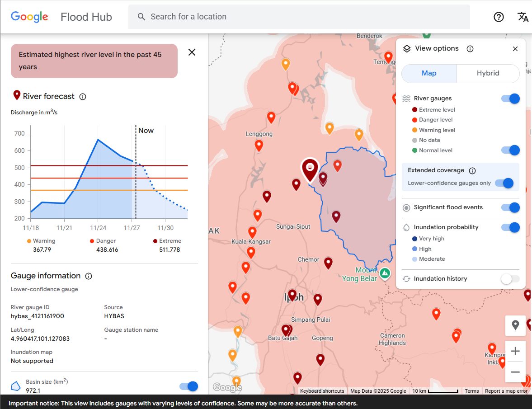Toggle Normal level gauges switch
The image size is (532, 409).
[510, 150]
